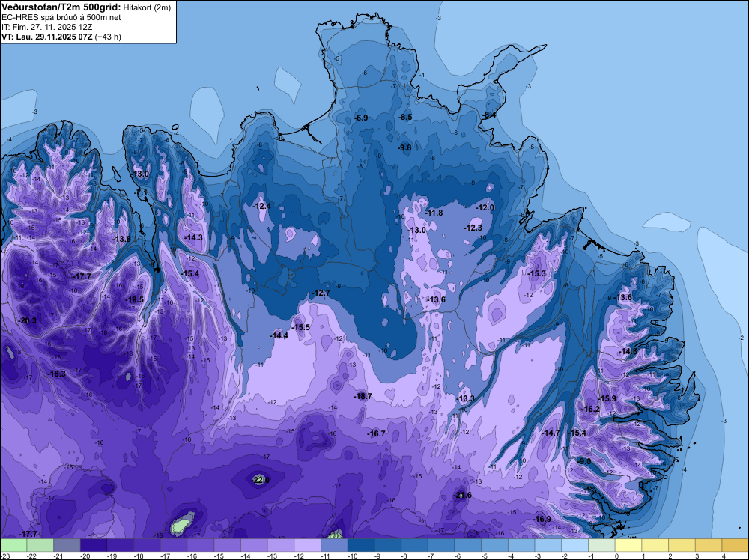
Task: Click the -12.3 temperature value
Action: click(473, 228)
